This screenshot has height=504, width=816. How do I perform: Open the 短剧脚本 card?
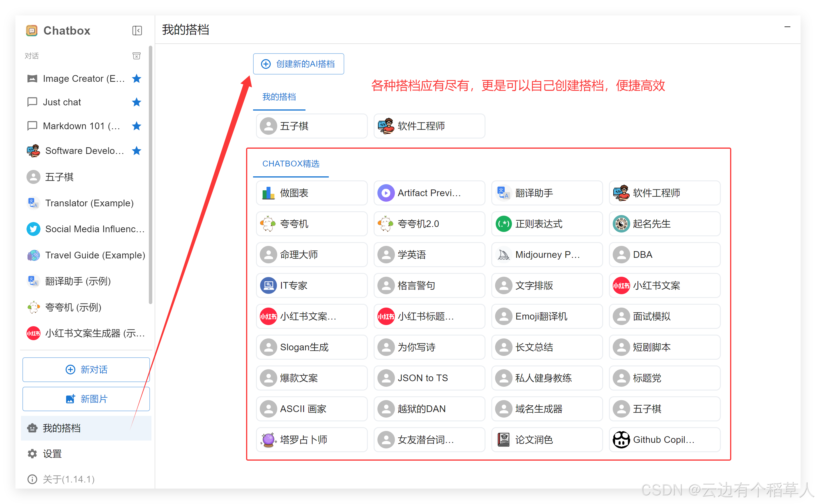(665, 347)
